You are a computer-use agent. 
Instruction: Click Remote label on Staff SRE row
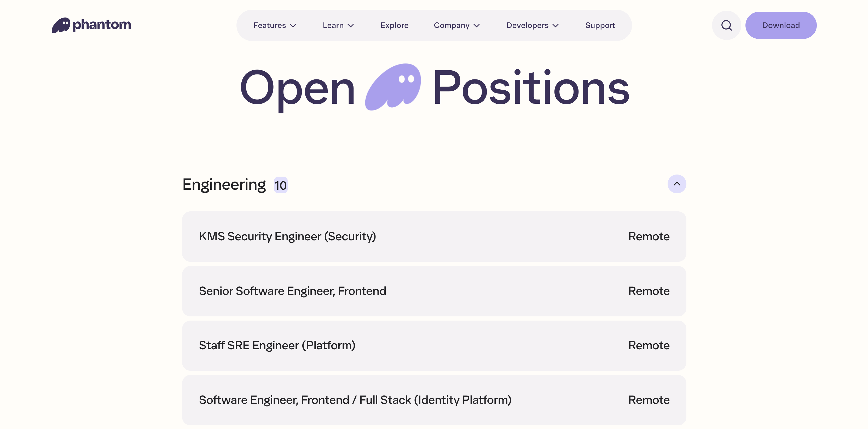tap(649, 345)
